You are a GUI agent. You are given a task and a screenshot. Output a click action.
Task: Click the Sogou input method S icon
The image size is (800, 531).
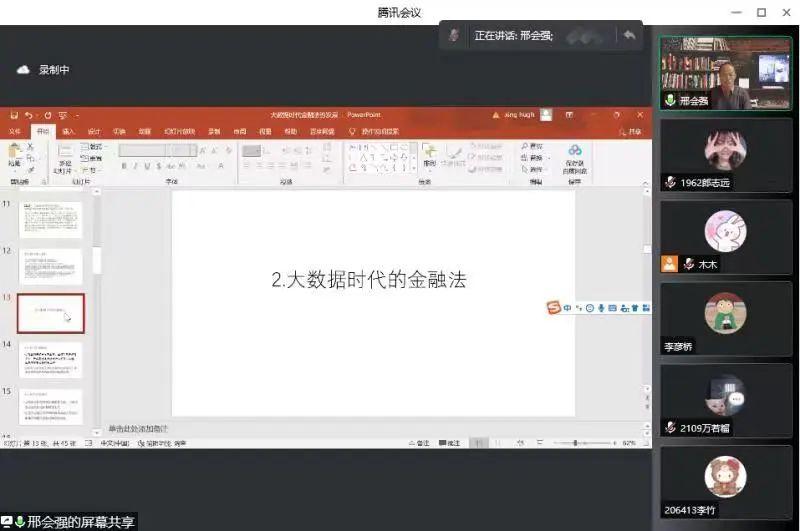tap(553, 307)
